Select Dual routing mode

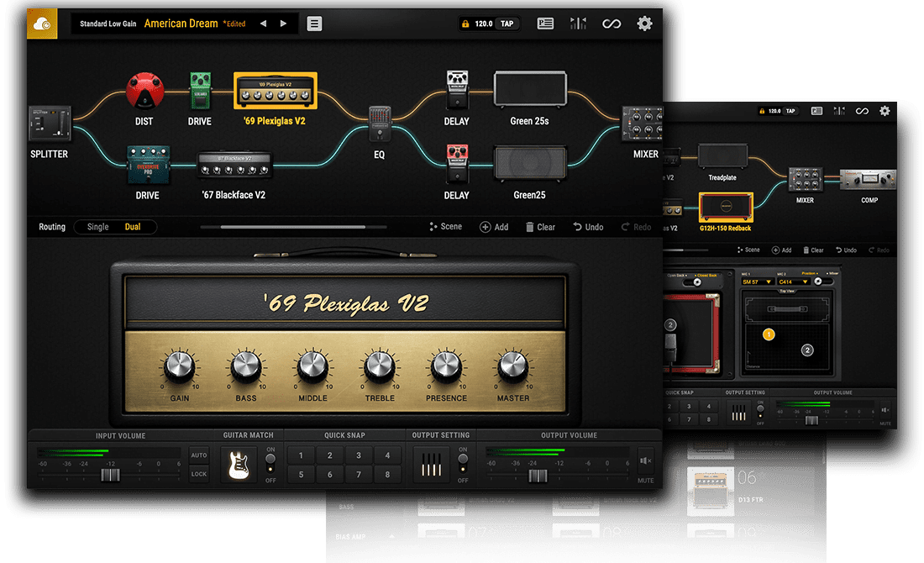133,227
